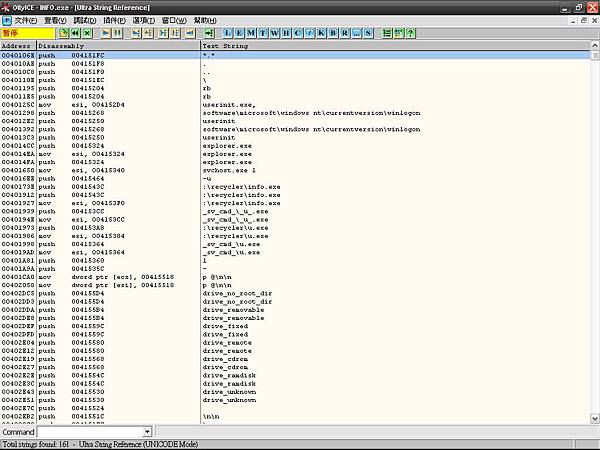Select row 00402E19 drive_cdrom

click(295, 359)
